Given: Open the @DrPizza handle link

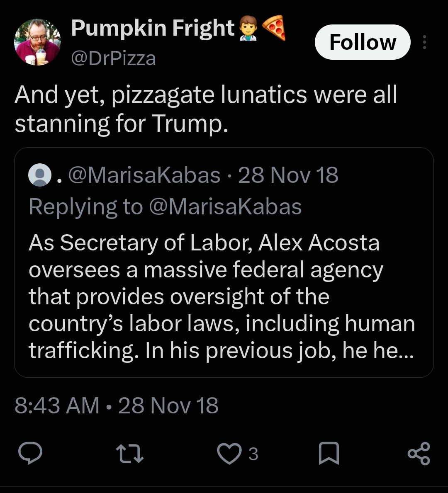Looking at the screenshot, I should pos(114,58).
